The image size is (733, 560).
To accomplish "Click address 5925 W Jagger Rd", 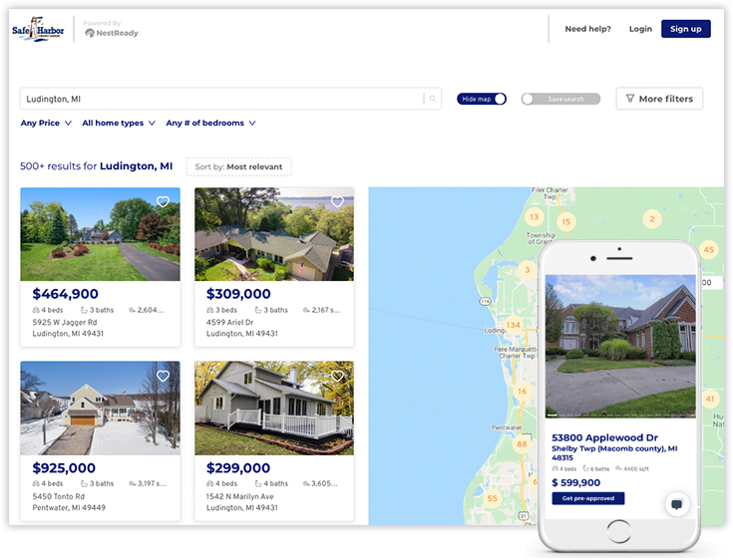I will point(65,322).
